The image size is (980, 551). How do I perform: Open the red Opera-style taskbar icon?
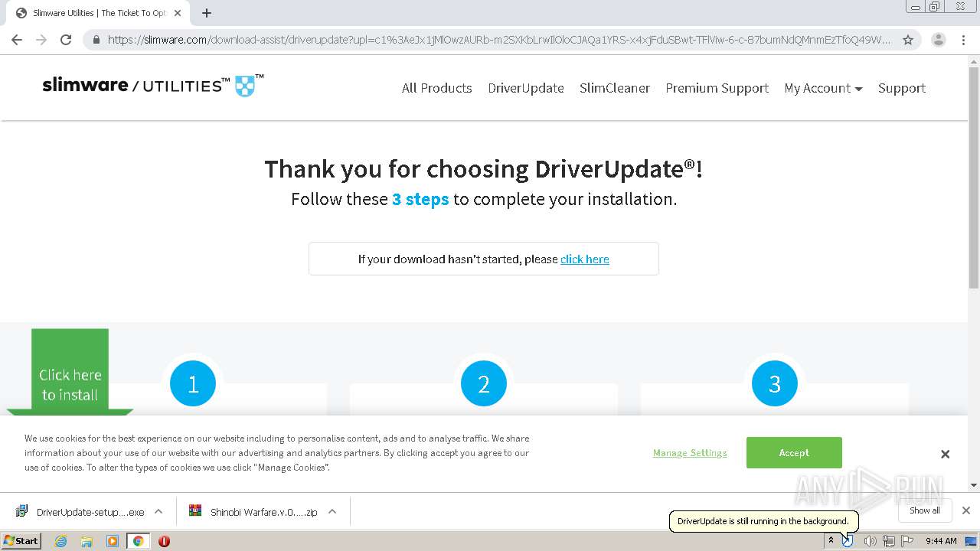[x=164, y=541]
